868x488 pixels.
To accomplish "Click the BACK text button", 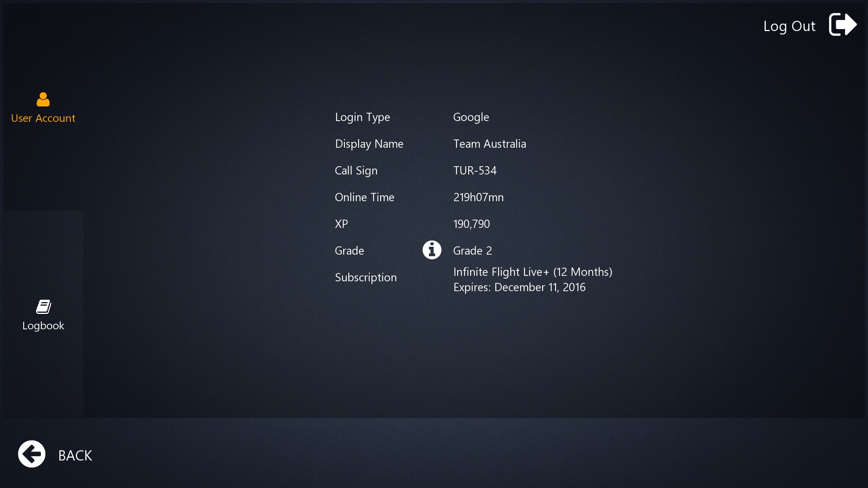I will point(75,455).
